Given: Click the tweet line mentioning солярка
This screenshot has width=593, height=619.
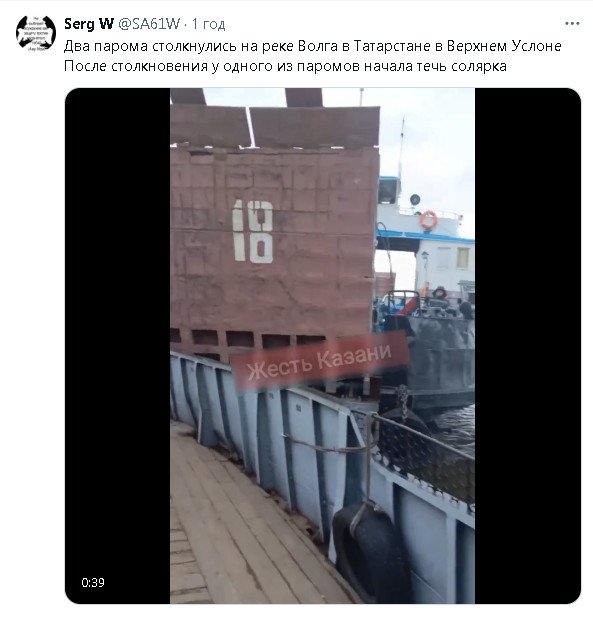Looking at the screenshot, I should [285, 66].
